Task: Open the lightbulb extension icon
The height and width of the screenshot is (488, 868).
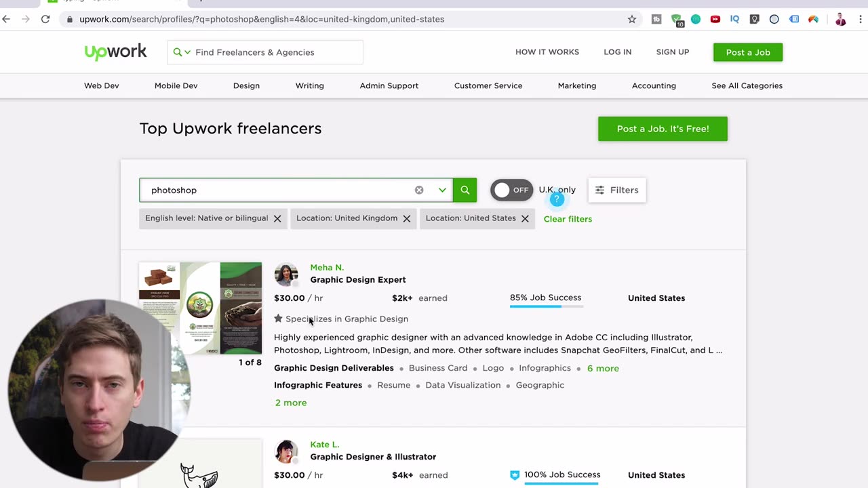Action: point(754,19)
